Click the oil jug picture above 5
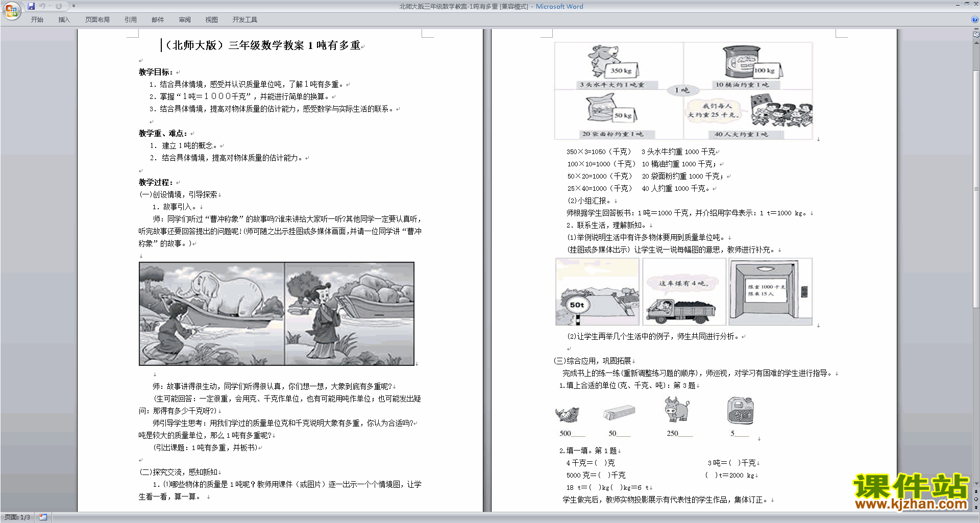 [740, 411]
